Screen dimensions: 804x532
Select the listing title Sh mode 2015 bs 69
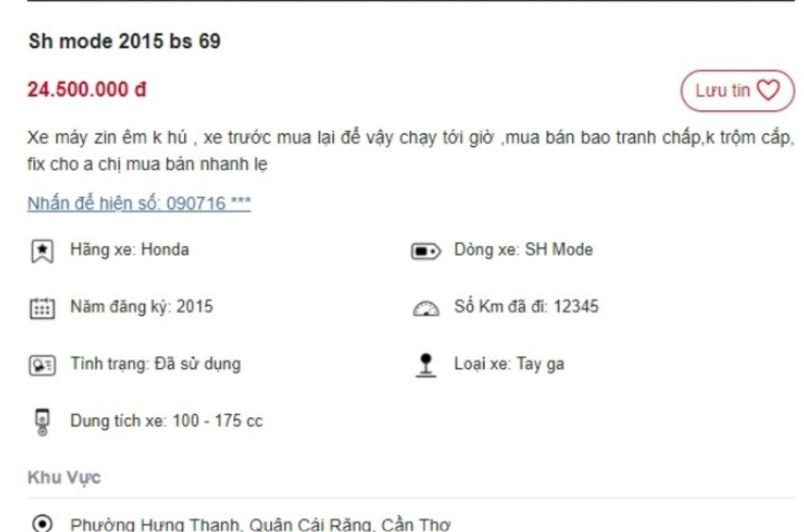tap(125, 42)
